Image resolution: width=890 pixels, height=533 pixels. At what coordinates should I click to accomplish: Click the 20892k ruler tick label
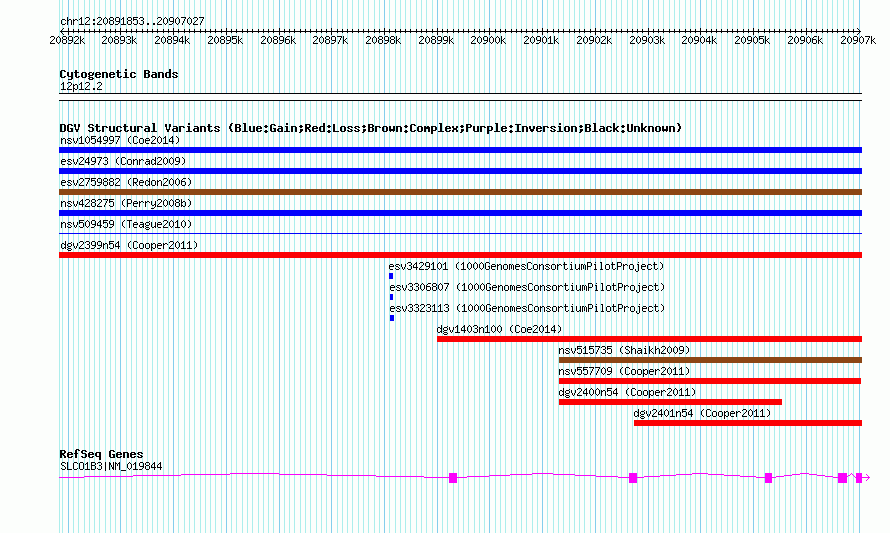[67, 40]
